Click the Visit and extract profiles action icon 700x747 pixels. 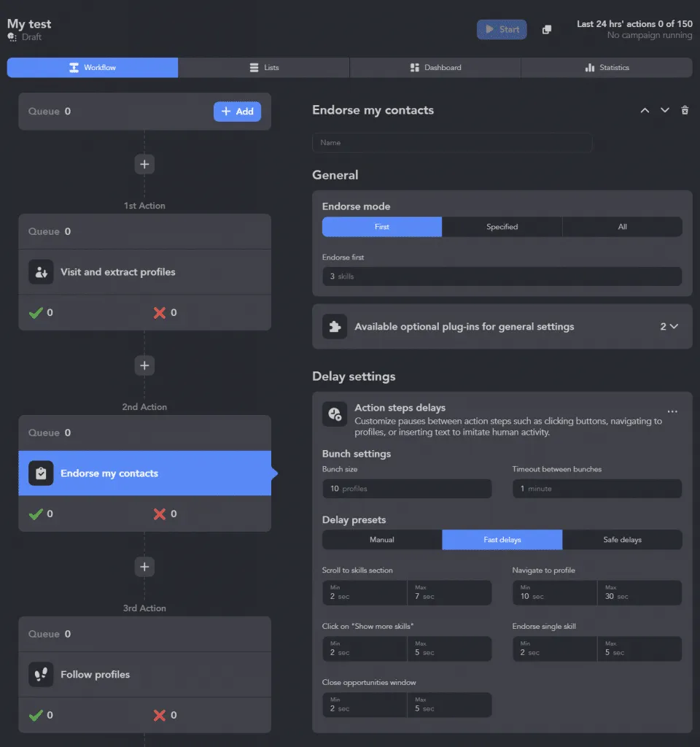coord(41,272)
